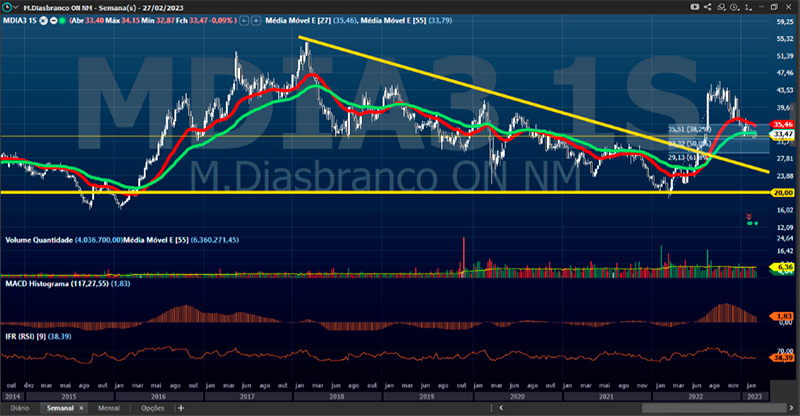Click the MACD Histograma (117,27,55) label
This screenshot has width=800, height=416.
click(x=57, y=283)
